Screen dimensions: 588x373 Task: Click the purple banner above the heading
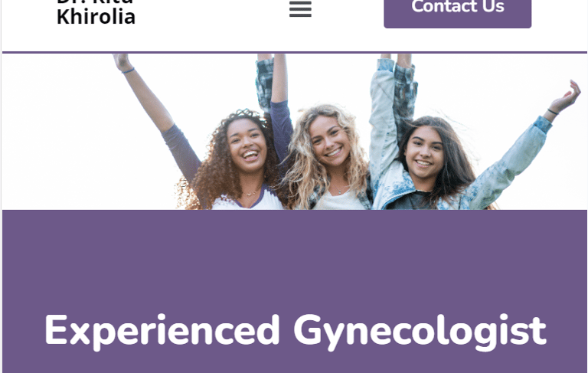pos(294,259)
